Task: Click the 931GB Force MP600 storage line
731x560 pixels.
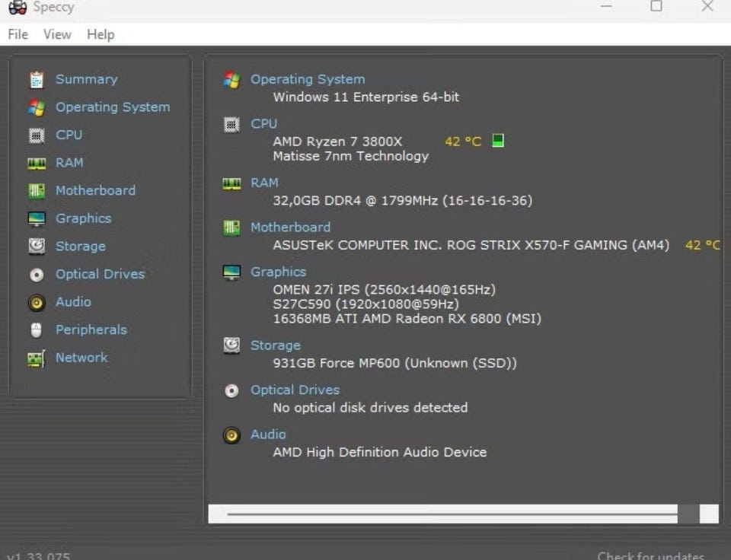Action: click(x=395, y=363)
